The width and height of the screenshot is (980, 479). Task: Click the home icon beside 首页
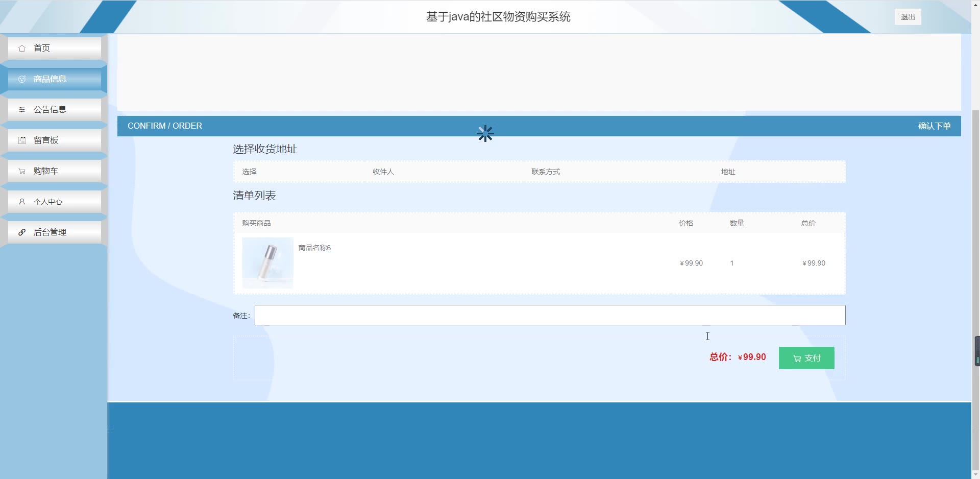click(22, 49)
